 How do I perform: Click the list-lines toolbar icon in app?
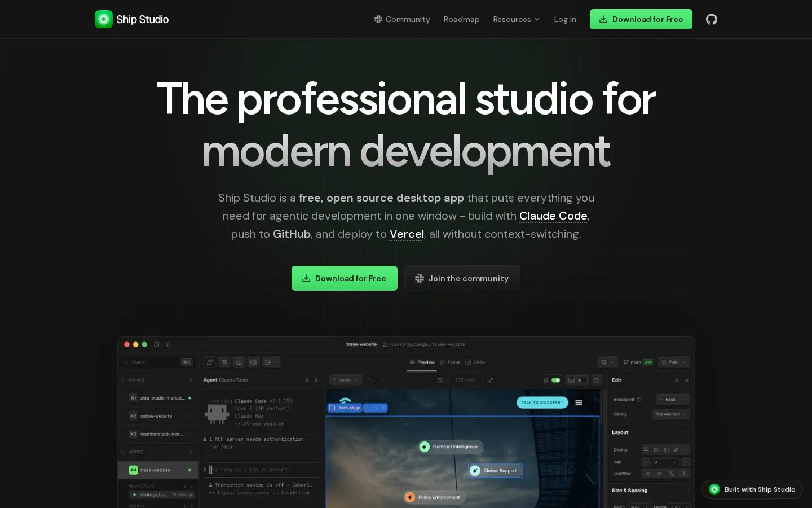tap(224, 362)
